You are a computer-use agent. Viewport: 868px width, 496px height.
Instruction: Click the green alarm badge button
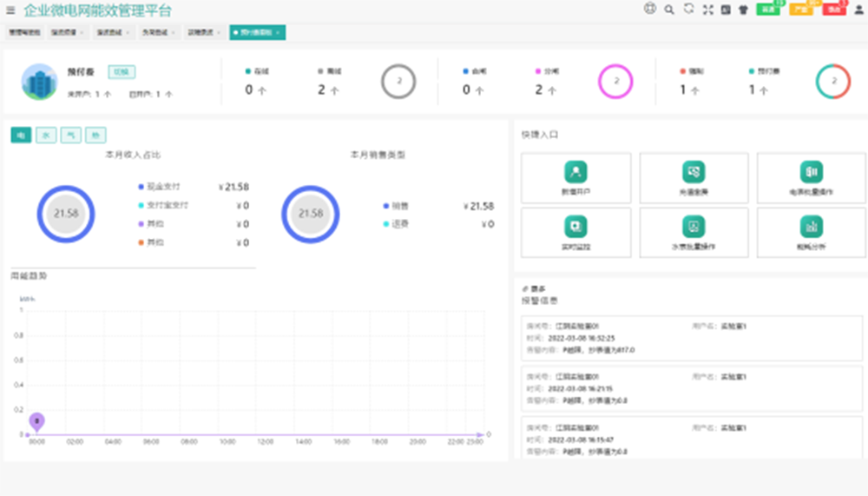point(767,10)
